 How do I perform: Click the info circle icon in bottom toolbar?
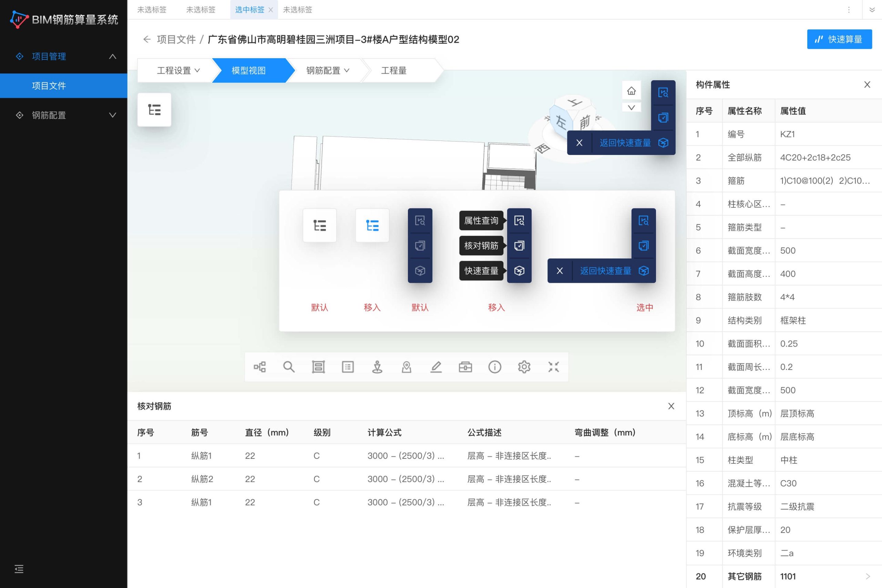click(x=495, y=367)
